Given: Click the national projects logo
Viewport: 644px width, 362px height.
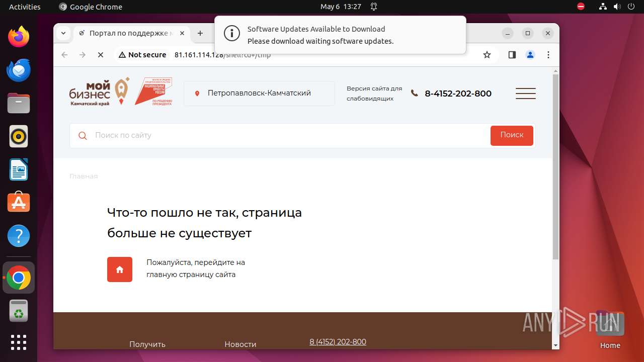Looking at the screenshot, I should coord(153,91).
